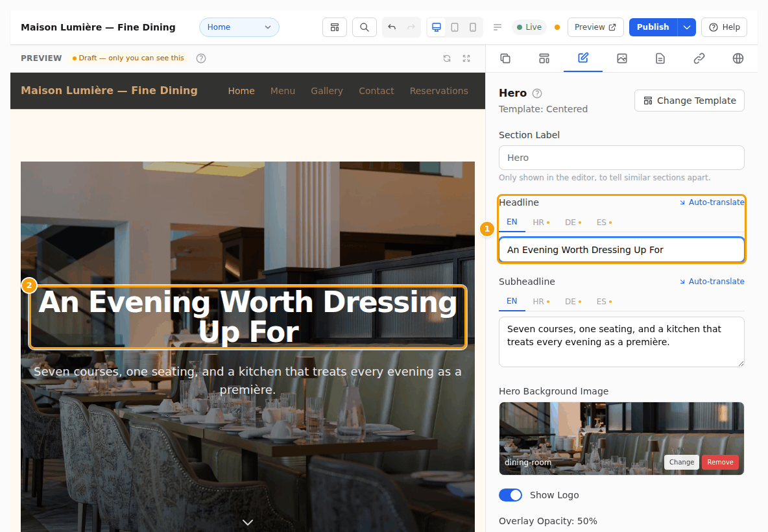Viewport: 768px width, 532px height.
Task: Switch preview to tablet view
Action: [x=455, y=27]
